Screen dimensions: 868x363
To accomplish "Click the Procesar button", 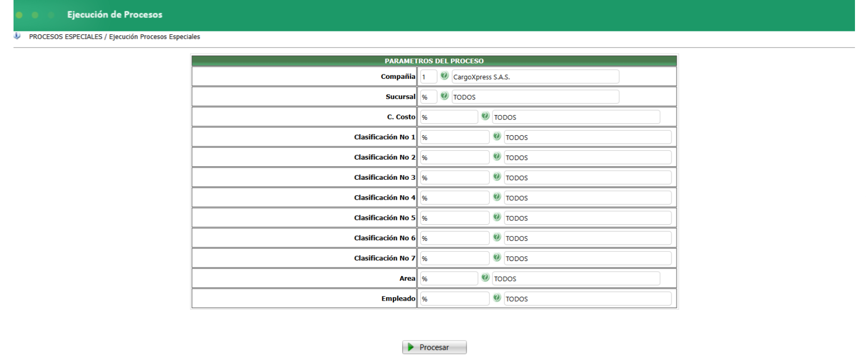I will pos(434,347).
